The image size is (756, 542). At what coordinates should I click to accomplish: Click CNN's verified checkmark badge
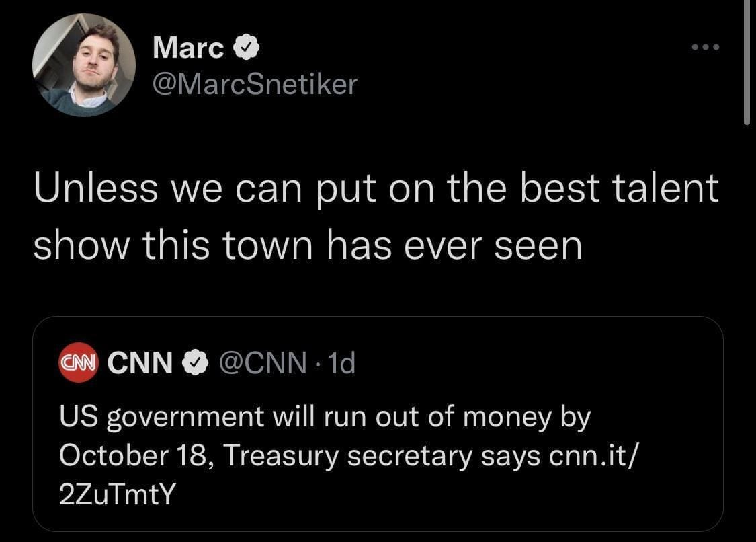click(x=196, y=364)
